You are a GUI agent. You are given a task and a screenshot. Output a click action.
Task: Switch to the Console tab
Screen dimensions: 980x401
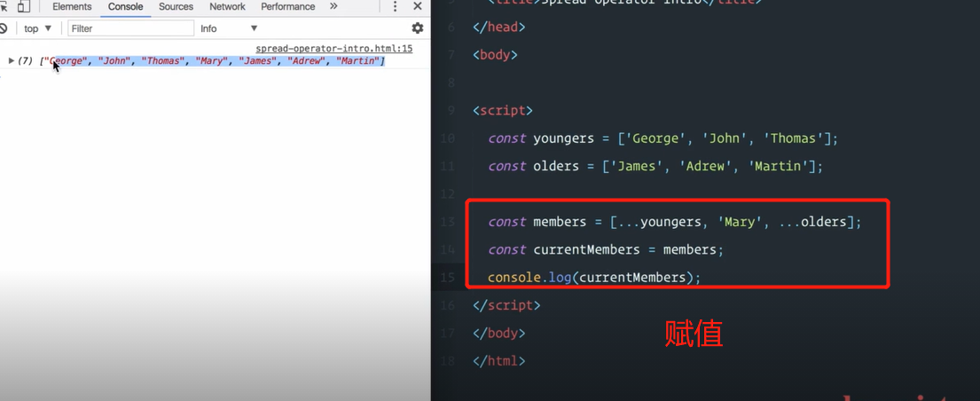pos(126,7)
